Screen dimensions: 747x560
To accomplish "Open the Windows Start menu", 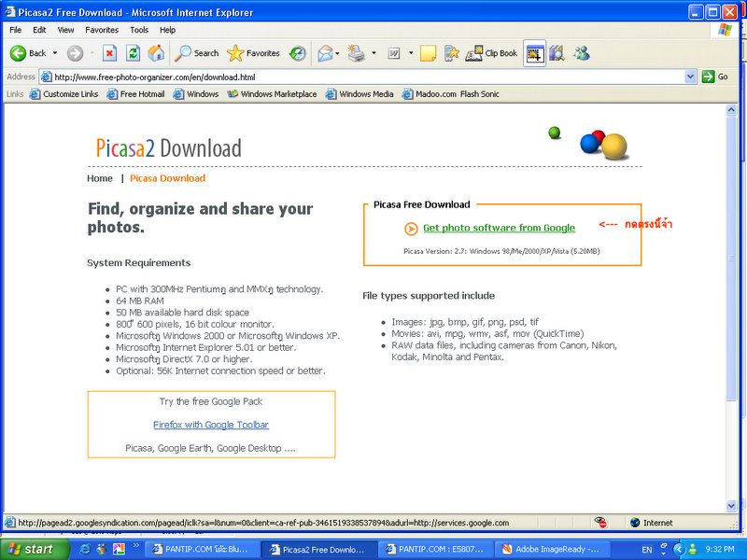I will 35,550.
